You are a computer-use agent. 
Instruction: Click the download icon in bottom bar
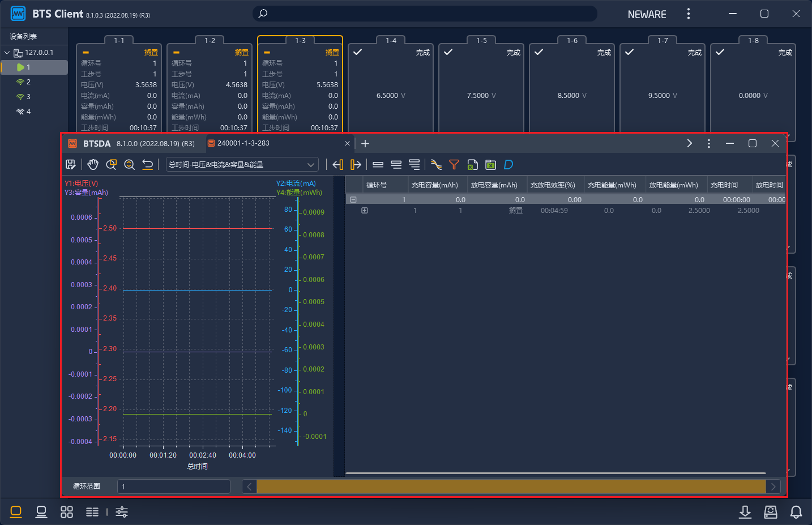[x=745, y=512]
